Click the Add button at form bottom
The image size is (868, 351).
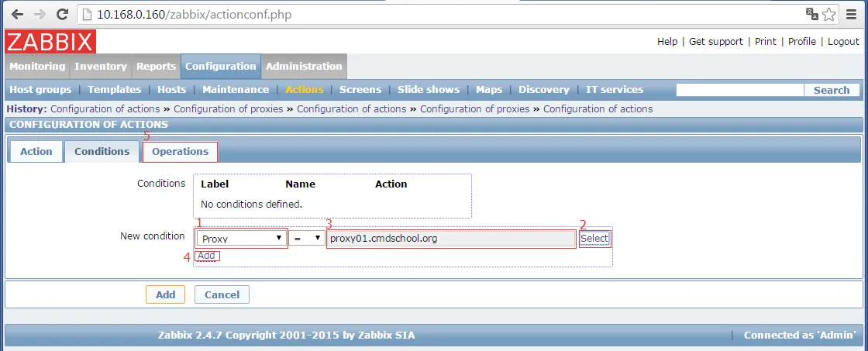[166, 294]
